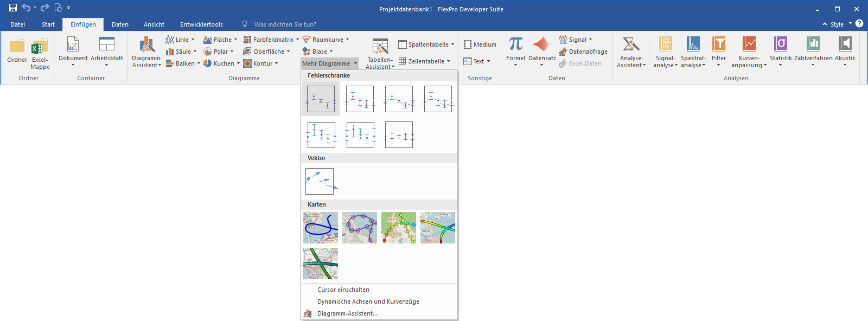The width and height of the screenshot is (868, 321).
Task: Select first Fehlerschranke chart in second row
Action: pos(321,134)
